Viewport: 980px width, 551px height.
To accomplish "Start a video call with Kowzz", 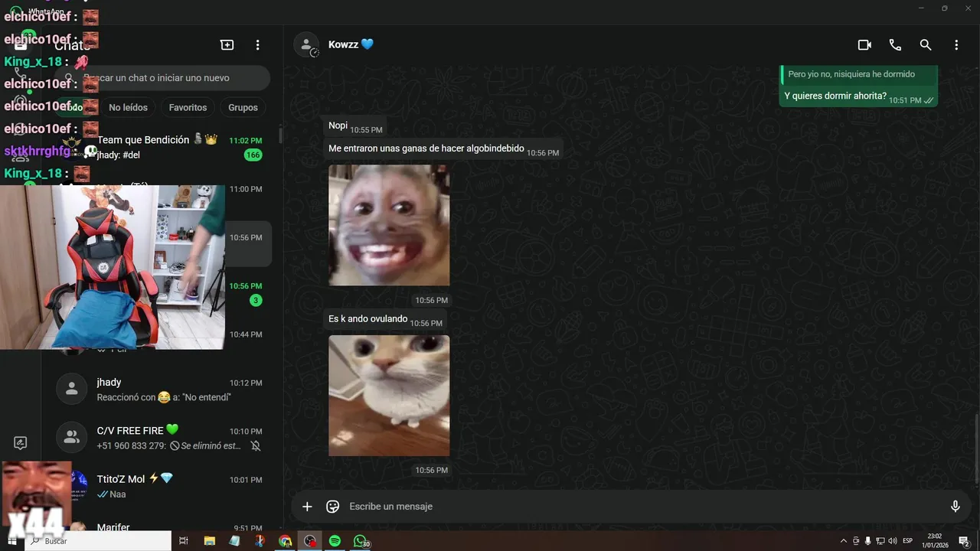I will (x=864, y=45).
